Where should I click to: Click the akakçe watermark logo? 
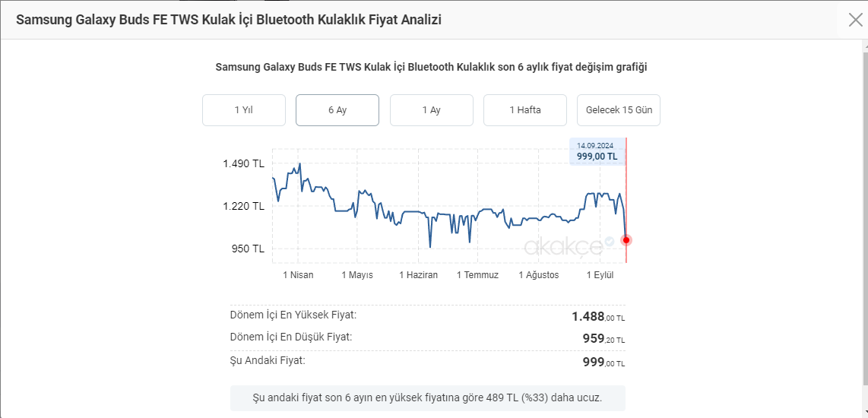562,245
